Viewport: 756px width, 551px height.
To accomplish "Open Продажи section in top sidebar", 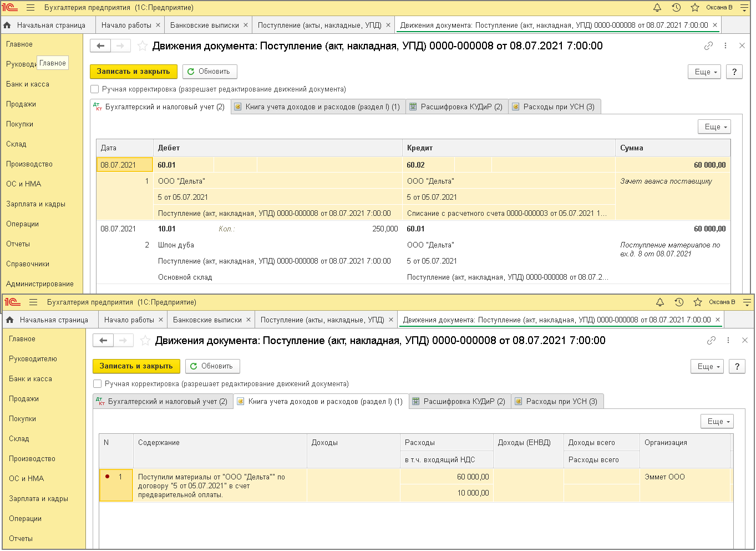I will click(21, 104).
